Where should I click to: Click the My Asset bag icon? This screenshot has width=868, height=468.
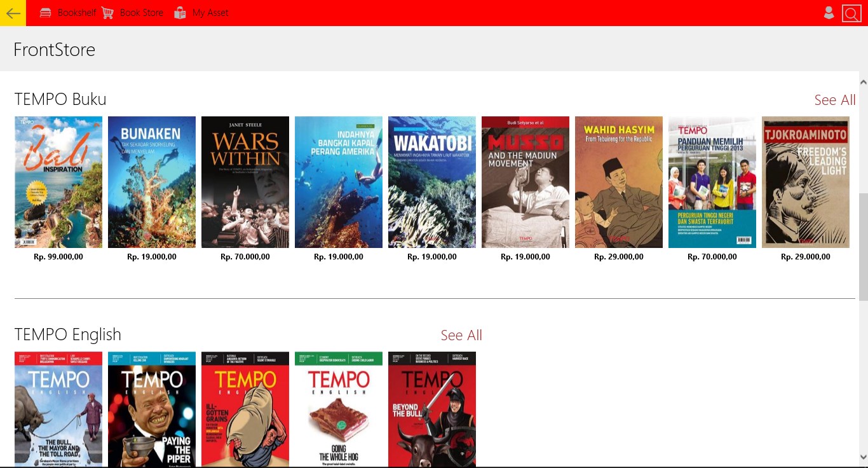(180, 13)
